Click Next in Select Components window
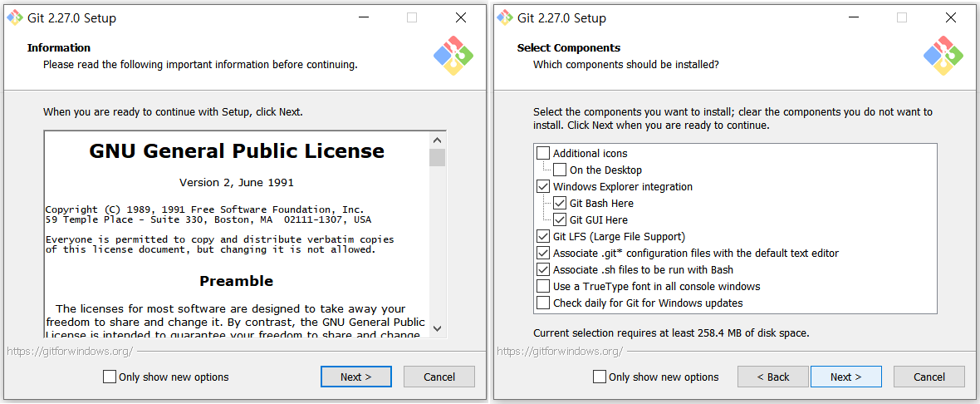Screen dimensions: 980x404 click(x=846, y=377)
